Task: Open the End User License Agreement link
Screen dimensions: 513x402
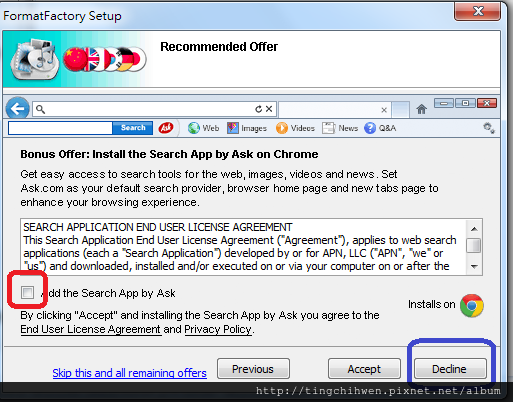Action: (91, 329)
